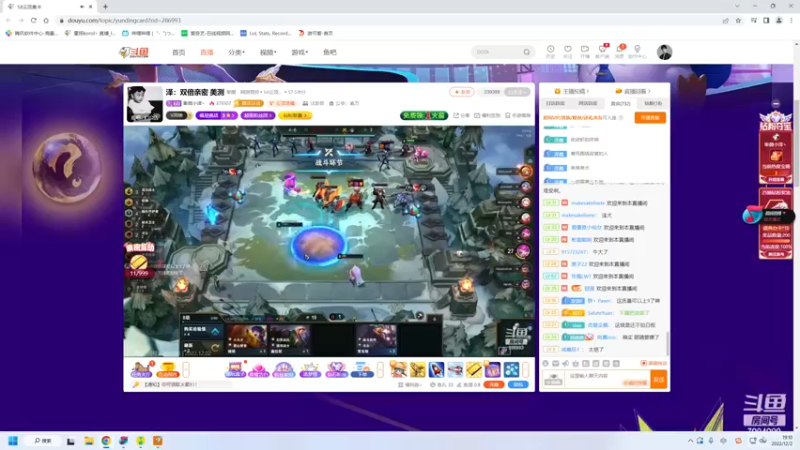Expand the 视频 video dropdown
Image resolution: width=800 pixels, height=450 pixels.
268,53
